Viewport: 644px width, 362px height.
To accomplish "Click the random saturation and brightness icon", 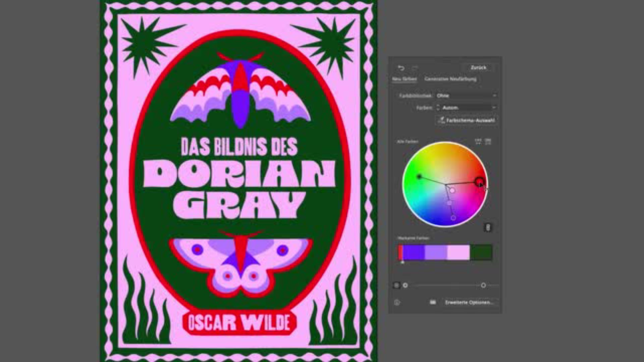I will click(488, 141).
